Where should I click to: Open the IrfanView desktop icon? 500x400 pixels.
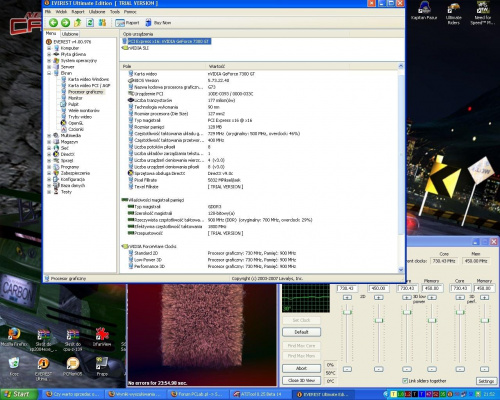102,337
